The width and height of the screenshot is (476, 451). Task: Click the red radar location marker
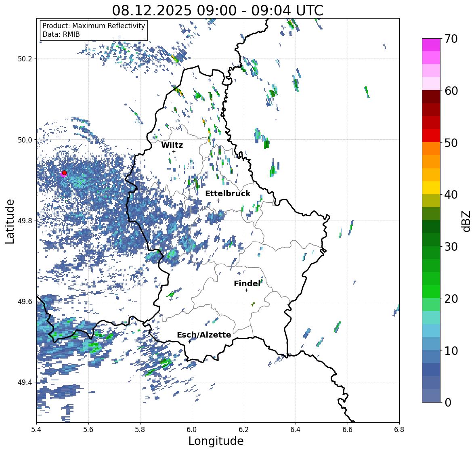64,173
